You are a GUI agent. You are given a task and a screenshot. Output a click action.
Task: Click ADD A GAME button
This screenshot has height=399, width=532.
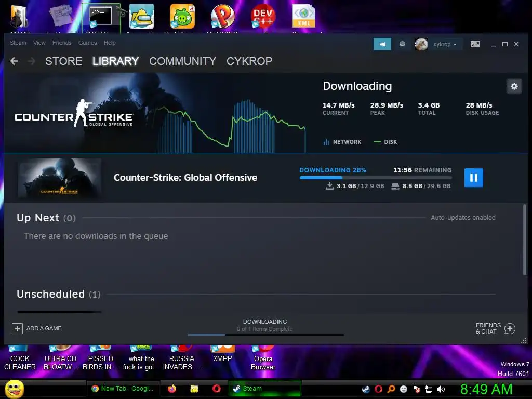[37, 328]
